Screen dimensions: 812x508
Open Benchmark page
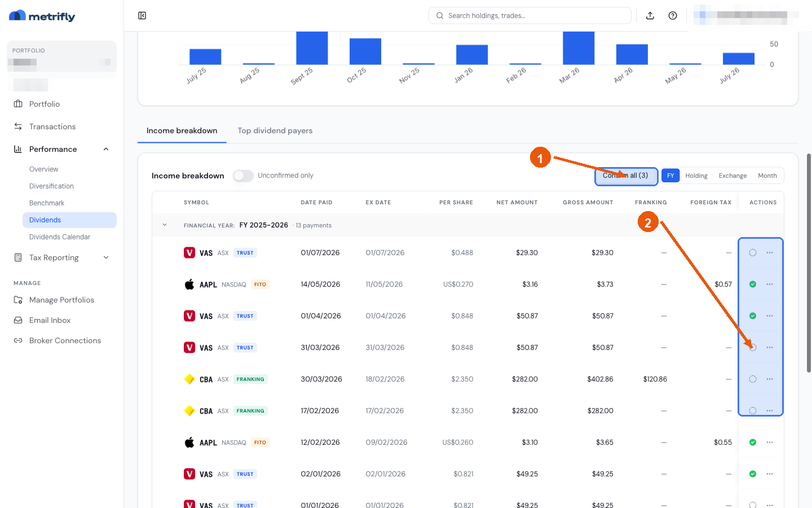tap(47, 203)
